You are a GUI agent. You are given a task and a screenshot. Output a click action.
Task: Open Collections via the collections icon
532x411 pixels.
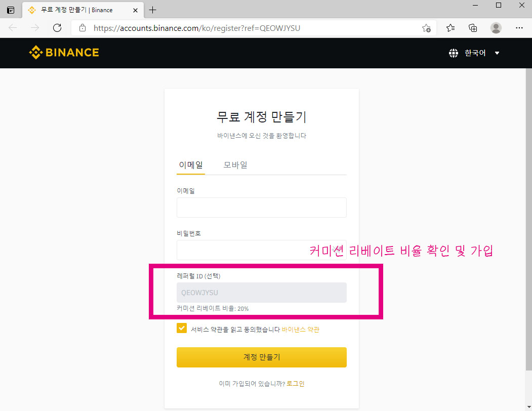click(473, 28)
